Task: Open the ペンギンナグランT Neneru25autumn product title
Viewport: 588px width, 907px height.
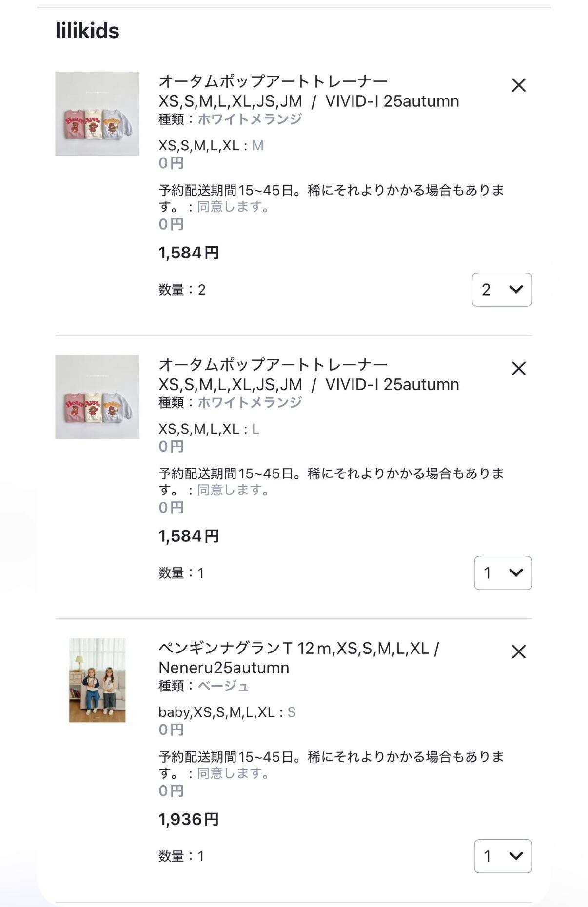Action: point(298,658)
